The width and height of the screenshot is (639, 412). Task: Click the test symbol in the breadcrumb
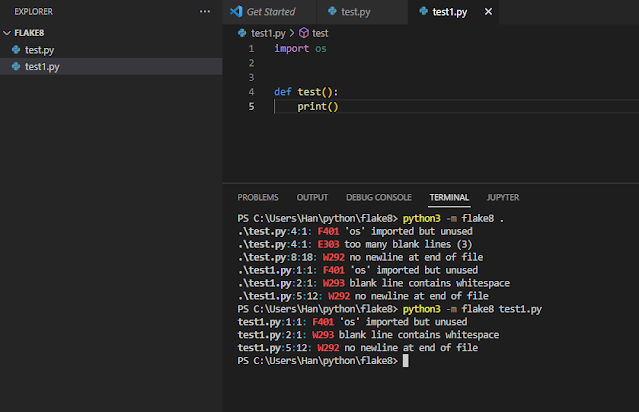(320, 33)
